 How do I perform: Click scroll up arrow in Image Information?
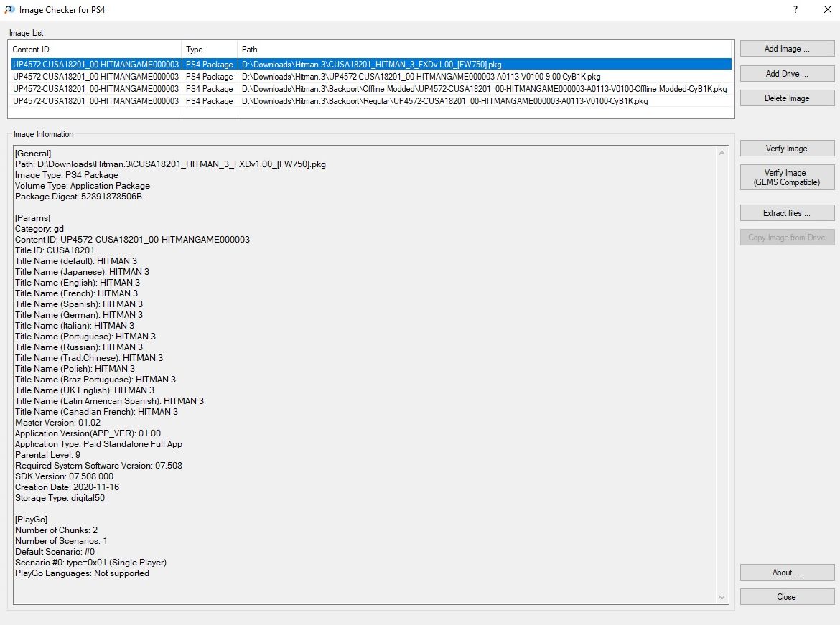point(722,152)
